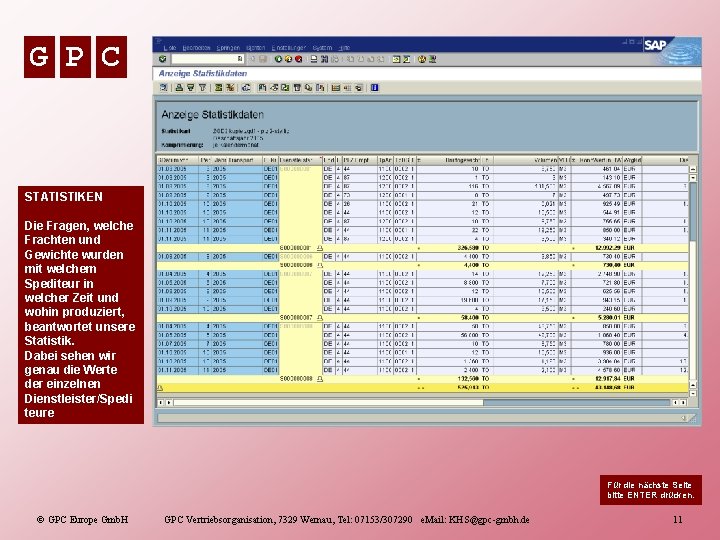
Task: Click the Find binoculars icon
Action: 325,59
